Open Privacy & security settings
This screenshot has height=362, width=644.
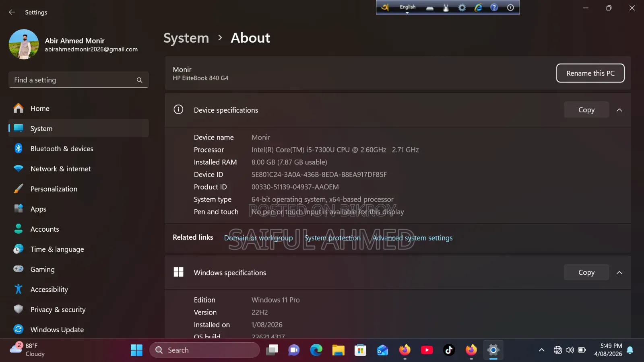tap(78, 310)
